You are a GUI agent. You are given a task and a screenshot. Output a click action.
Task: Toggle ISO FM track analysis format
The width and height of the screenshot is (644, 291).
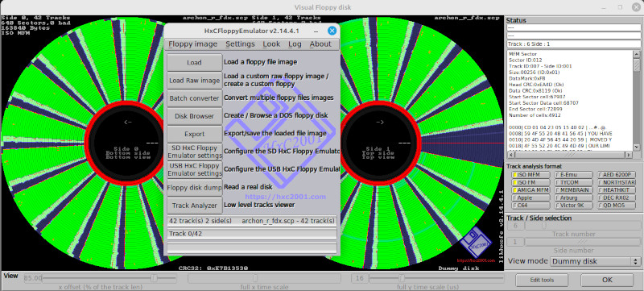[x=531, y=182]
